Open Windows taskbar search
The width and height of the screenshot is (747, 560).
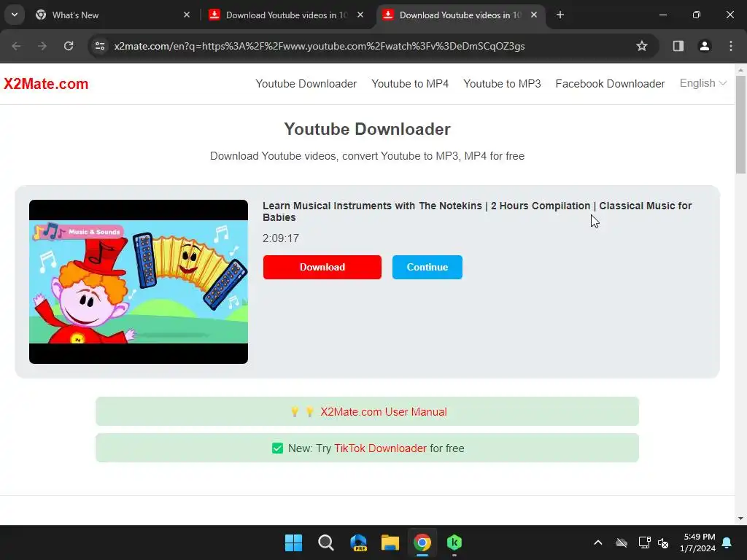click(326, 542)
